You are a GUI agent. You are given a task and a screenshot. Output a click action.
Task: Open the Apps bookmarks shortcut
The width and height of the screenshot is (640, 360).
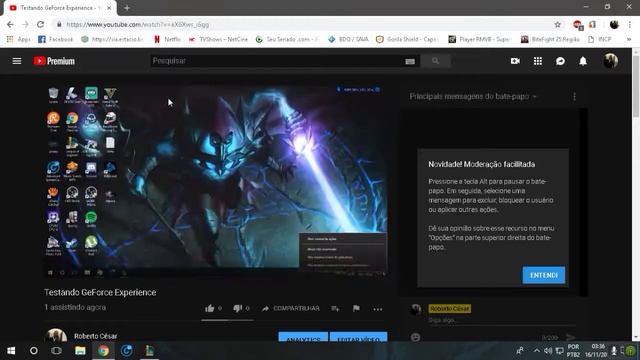pyautogui.click(x=18, y=39)
